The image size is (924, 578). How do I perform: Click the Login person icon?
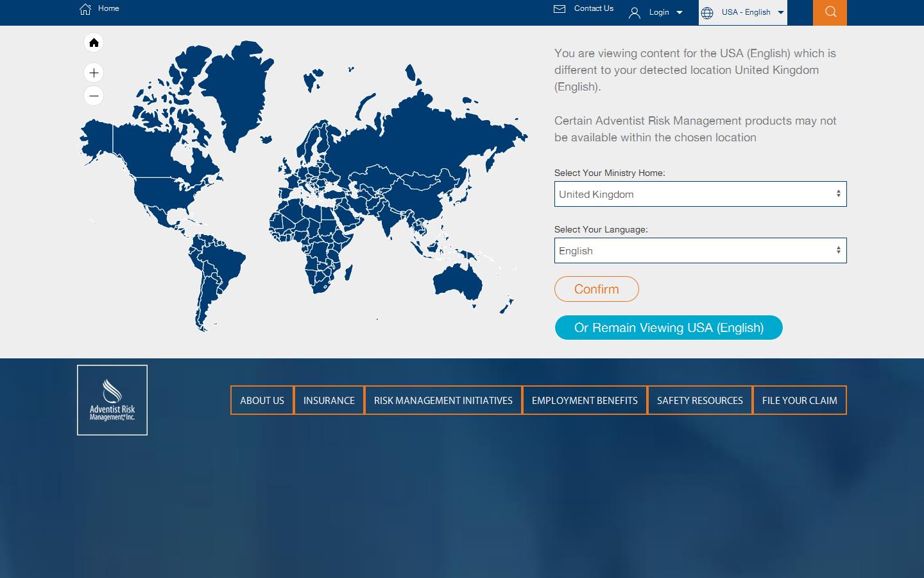tap(635, 12)
